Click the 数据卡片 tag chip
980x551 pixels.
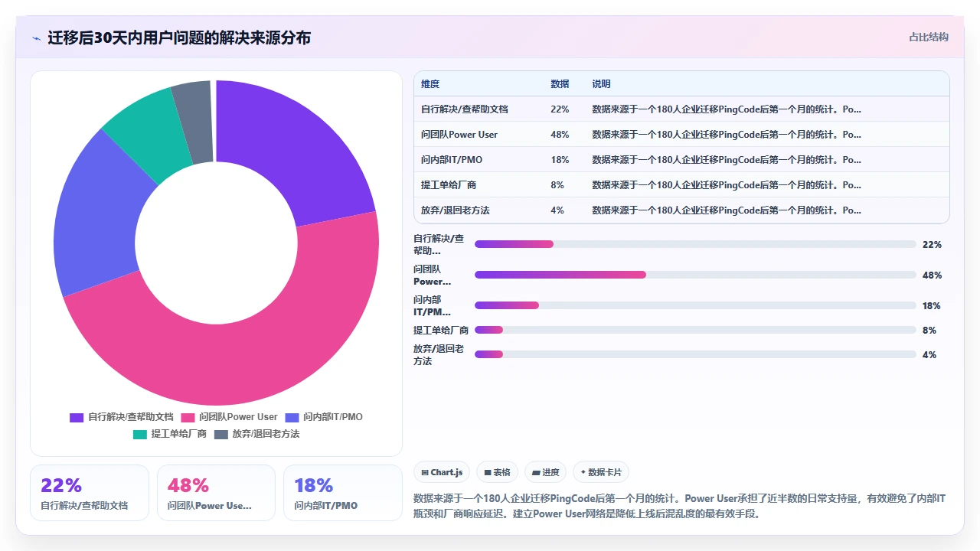point(601,472)
